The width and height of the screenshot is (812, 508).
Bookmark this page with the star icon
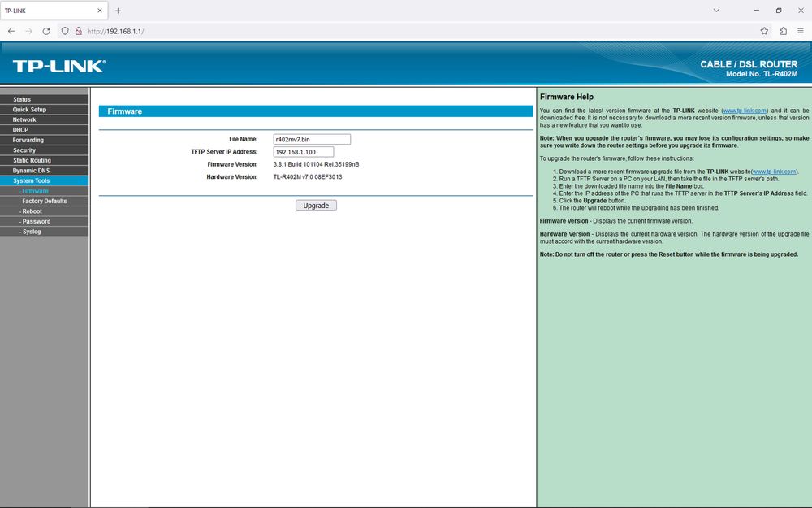(x=764, y=31)
